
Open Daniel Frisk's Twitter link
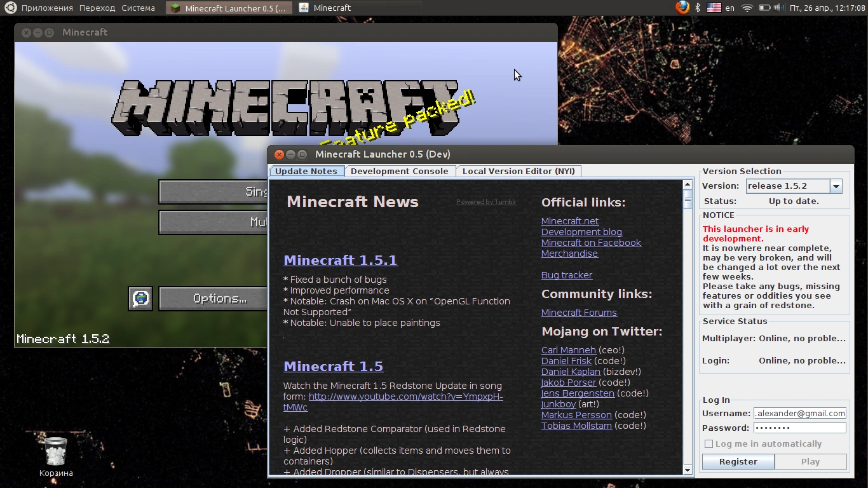[x=566, y=361]
